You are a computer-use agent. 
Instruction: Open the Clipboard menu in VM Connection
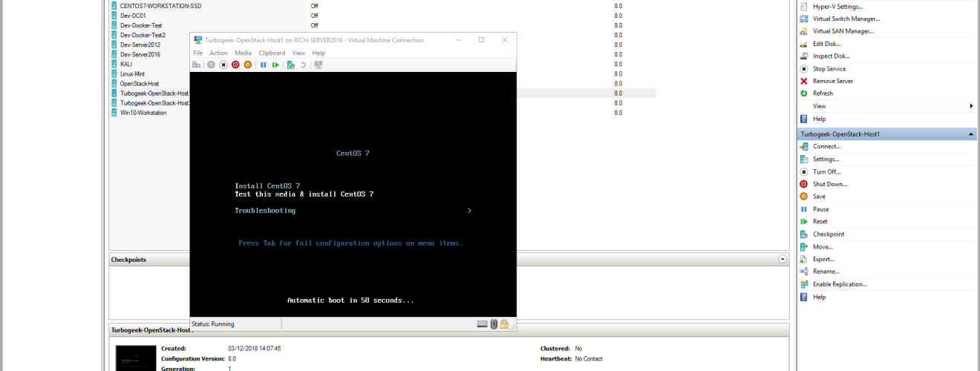click(x=272, y=53)
